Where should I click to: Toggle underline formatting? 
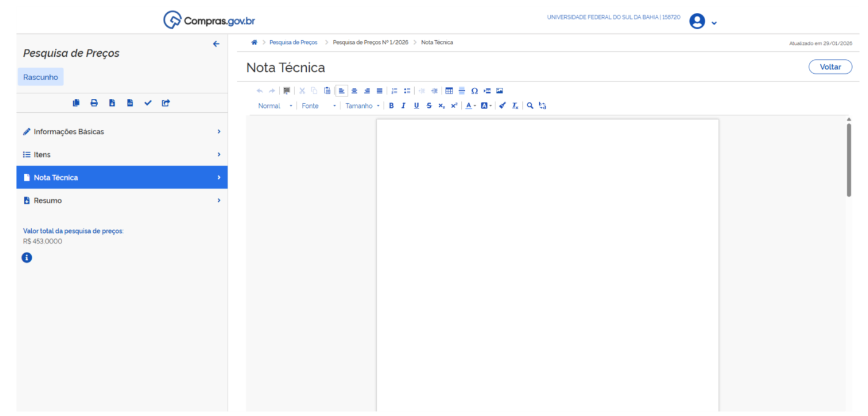[416, 106]
